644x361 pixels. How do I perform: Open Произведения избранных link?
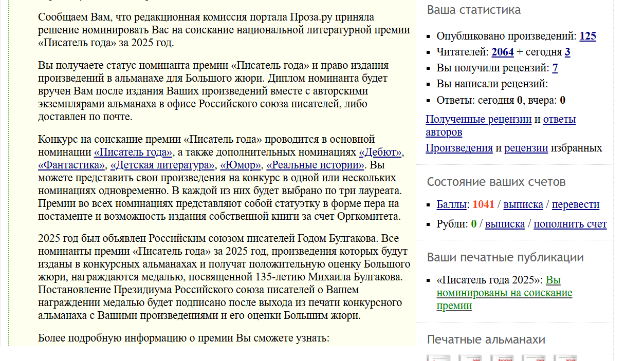(x=459, y=148)
